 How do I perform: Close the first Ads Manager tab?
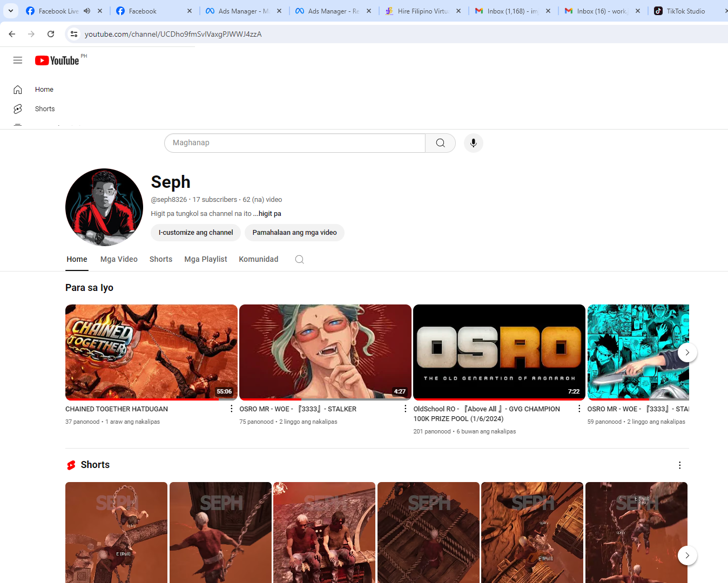pos(279,11)
